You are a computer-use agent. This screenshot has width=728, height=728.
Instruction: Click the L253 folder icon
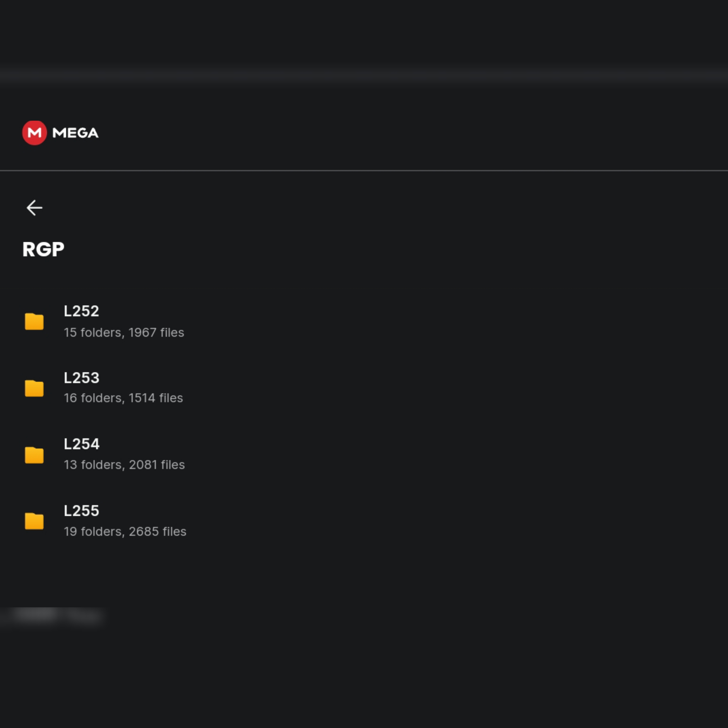coord(34,388)
